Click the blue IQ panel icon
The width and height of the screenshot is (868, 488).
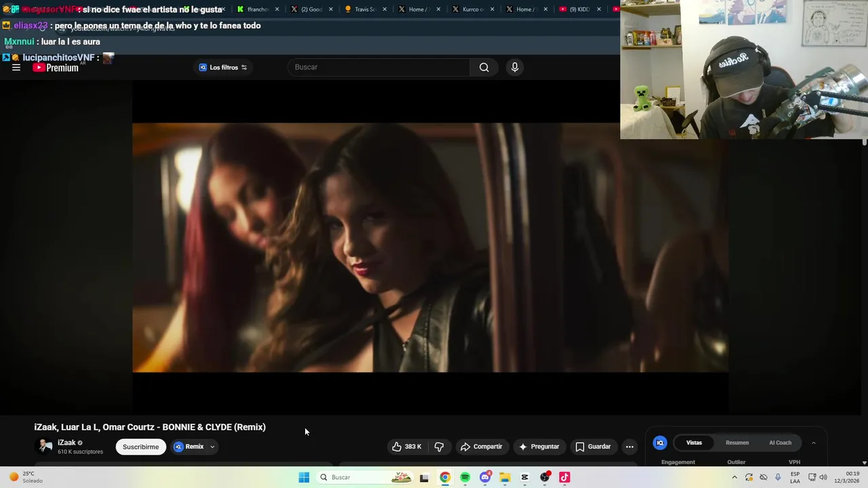coord(660,443)
